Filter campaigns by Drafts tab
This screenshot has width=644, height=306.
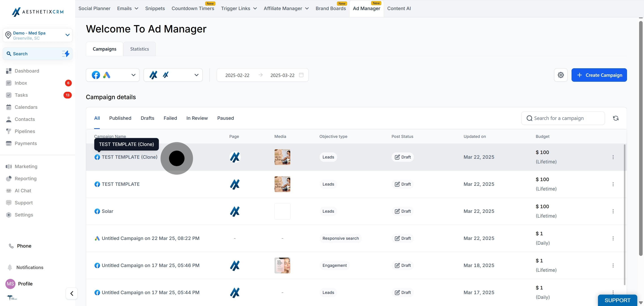point(147,118)
